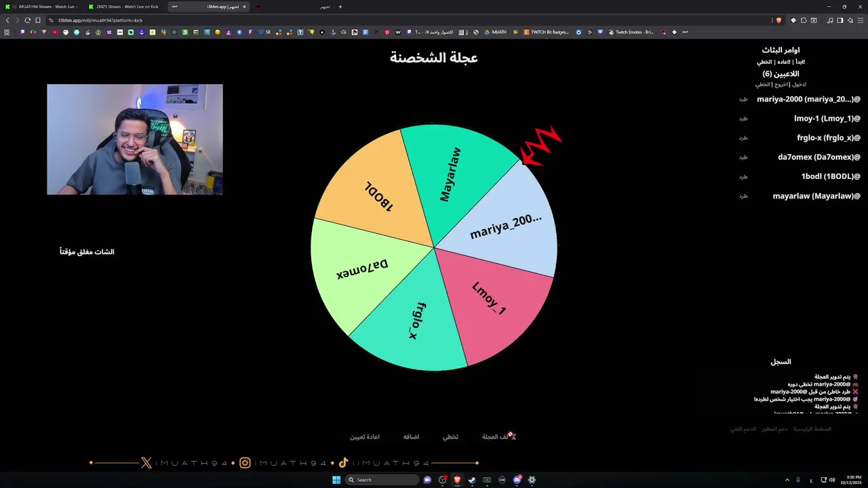Kick player mayarlaw from the list

point(743,197)
